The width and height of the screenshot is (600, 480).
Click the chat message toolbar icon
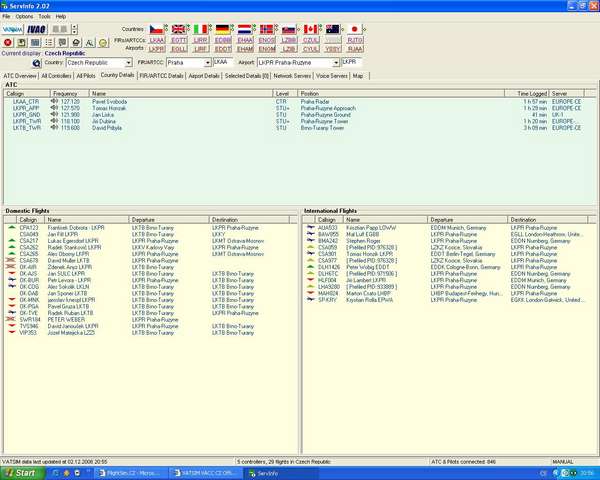coord(62,42)
